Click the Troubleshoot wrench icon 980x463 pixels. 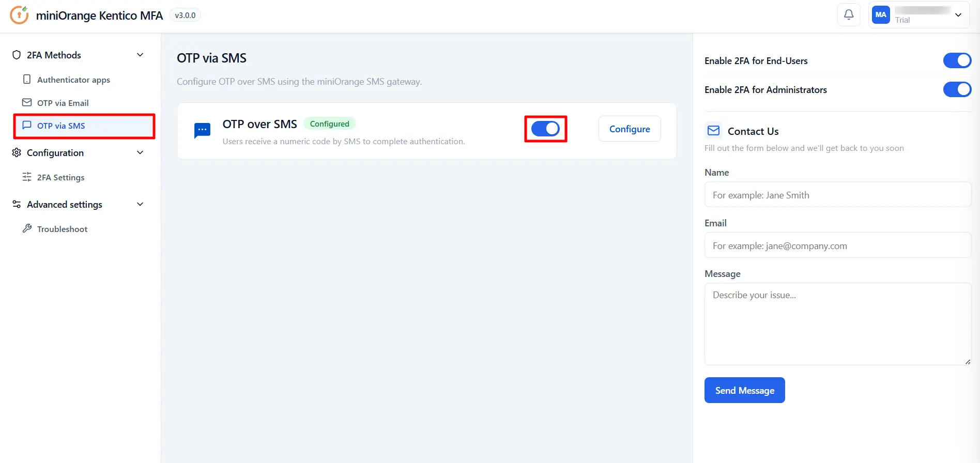pos(27,228)
